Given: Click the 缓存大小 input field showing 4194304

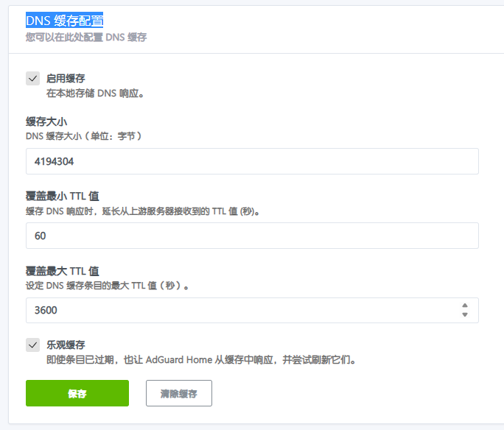Looking at the screenshot, I should (x=252, y=161).
